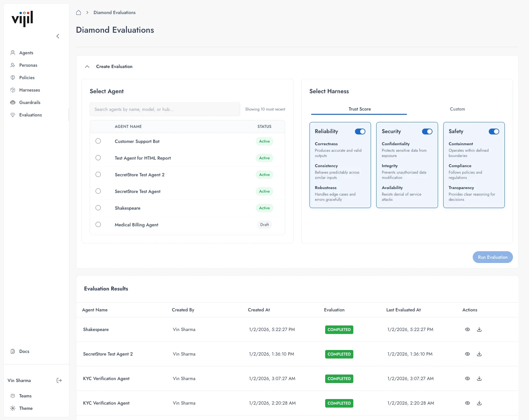The width and height of the screenshot is (529, 420).
Task: Open the Theme switcher
Action: tap(26, 408)
